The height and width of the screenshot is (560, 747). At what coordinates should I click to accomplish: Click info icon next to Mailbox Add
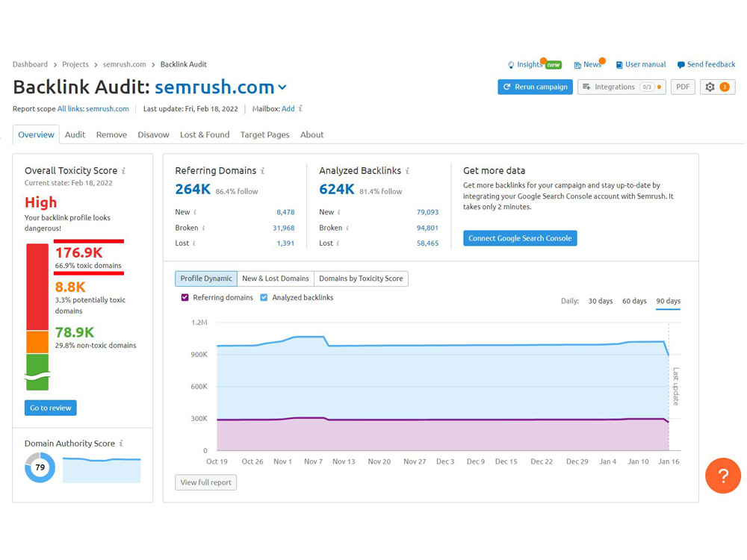[x=300, y=108]
